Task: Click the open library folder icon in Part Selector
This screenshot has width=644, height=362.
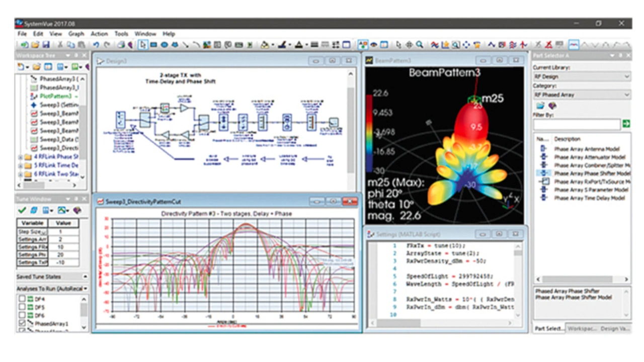Action: point(540,106)
